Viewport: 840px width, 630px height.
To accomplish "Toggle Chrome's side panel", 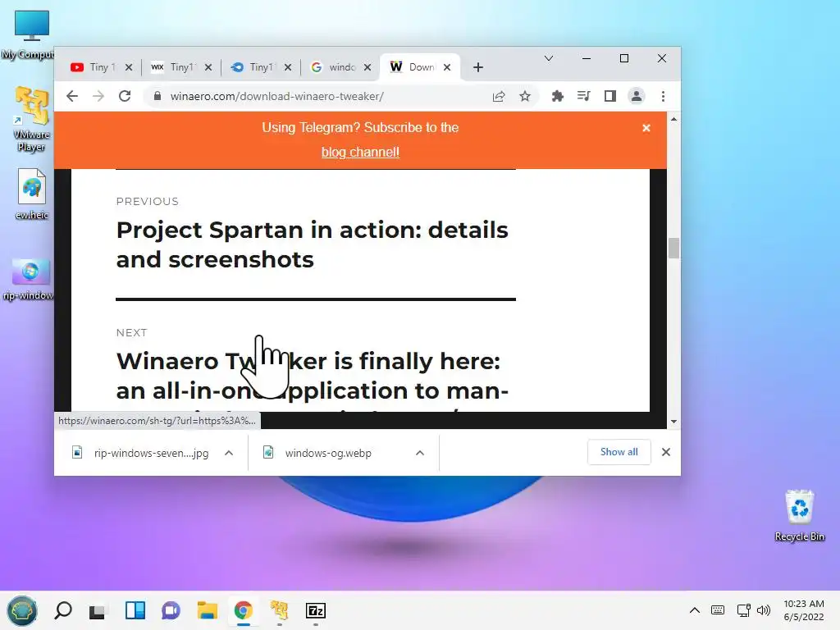I will pyautogui.click(x=610, y=97).
